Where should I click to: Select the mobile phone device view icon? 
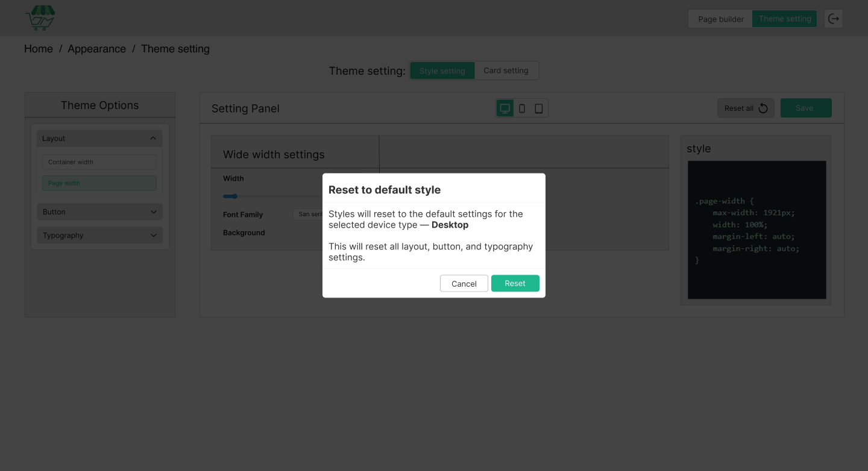pyautogui.click(x=522, y=108)
